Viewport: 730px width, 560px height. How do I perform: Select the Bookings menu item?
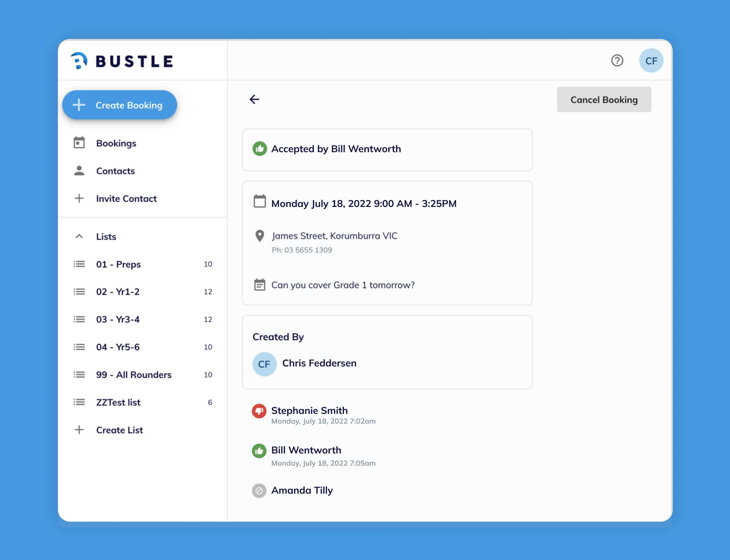[116, 143]
